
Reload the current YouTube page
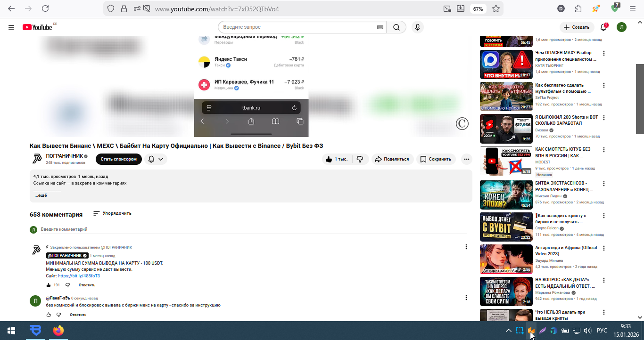(45, 8)
